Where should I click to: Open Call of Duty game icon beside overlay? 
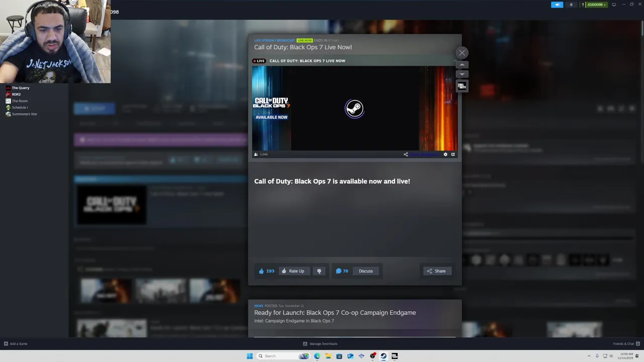pyautogui.click(x=462, y=86)
